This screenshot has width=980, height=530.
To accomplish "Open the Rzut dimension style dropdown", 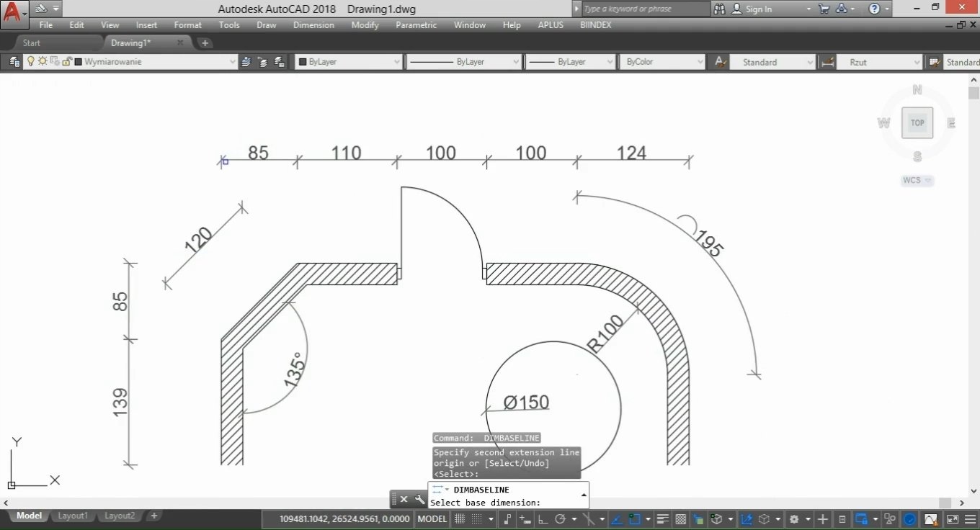I will coord(917,62).
